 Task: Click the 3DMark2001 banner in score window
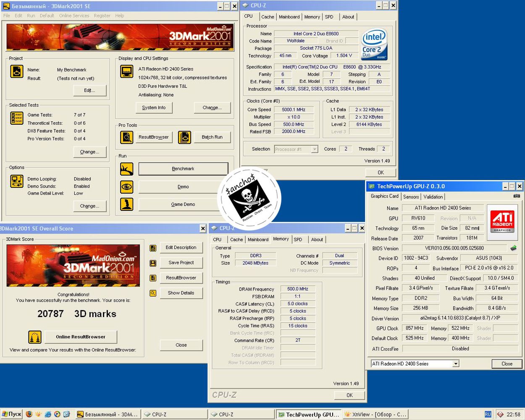point(73,265)
